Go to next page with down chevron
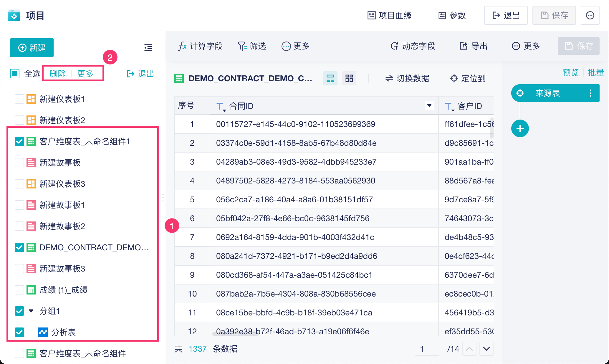The width and height of the screenshot is (609, 364). pyautogui.click(x=486, y=349)
